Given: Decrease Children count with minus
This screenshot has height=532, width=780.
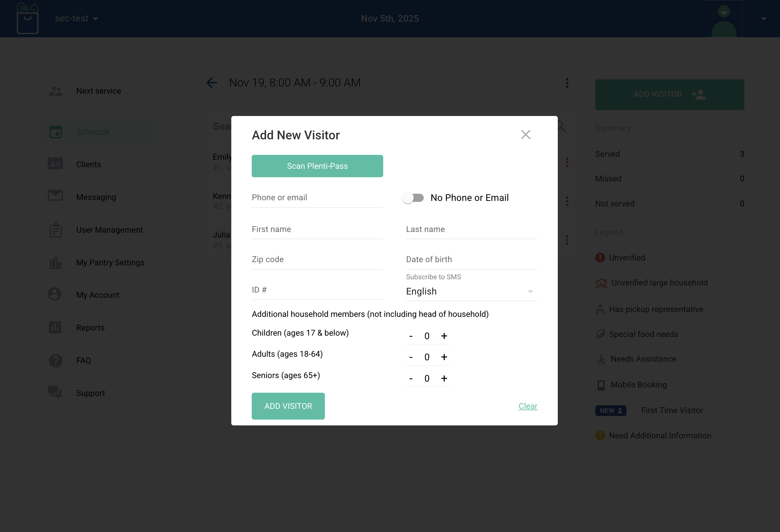Looking at the screenshot, I should coord(411,336).
